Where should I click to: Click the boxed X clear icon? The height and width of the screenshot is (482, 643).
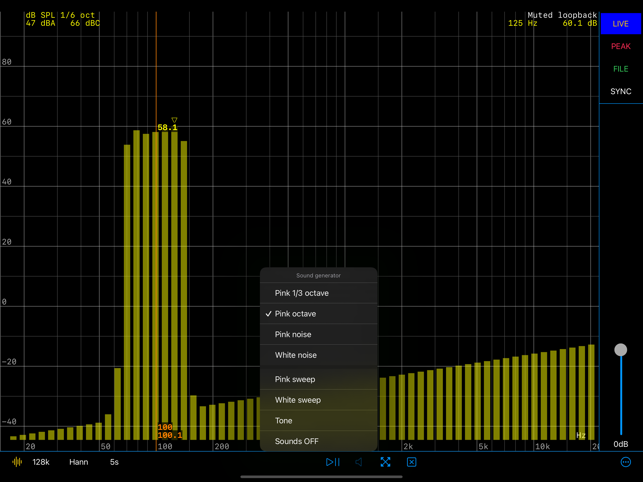pyautogui.click(x=411, y=462)
